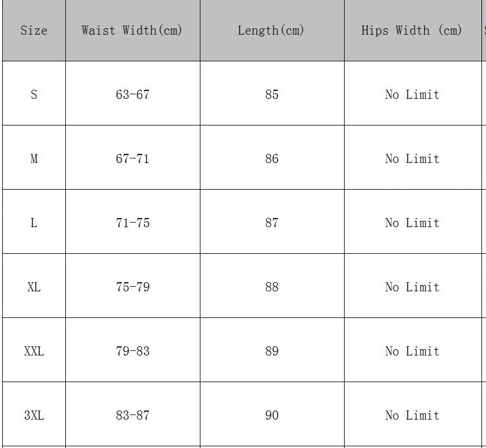Select the 75-79 waist range
This screenshot has width=486, height=448.
[133, 287]
